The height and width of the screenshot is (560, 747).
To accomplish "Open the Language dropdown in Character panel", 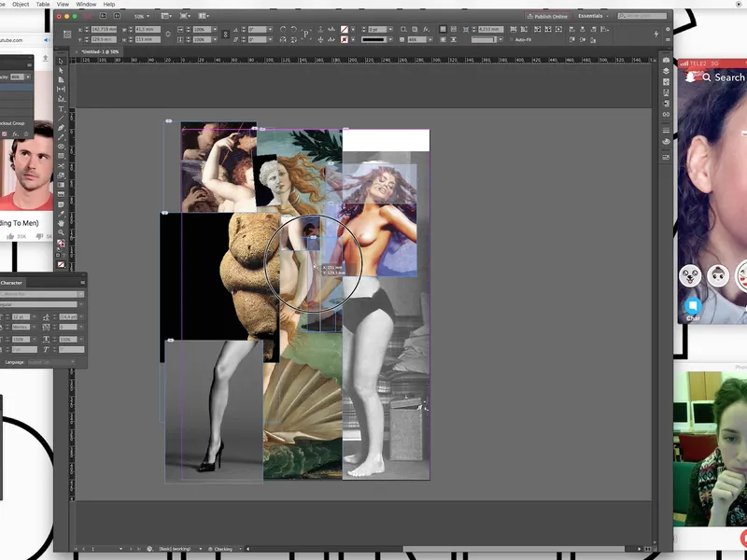I will coord(51,362).
